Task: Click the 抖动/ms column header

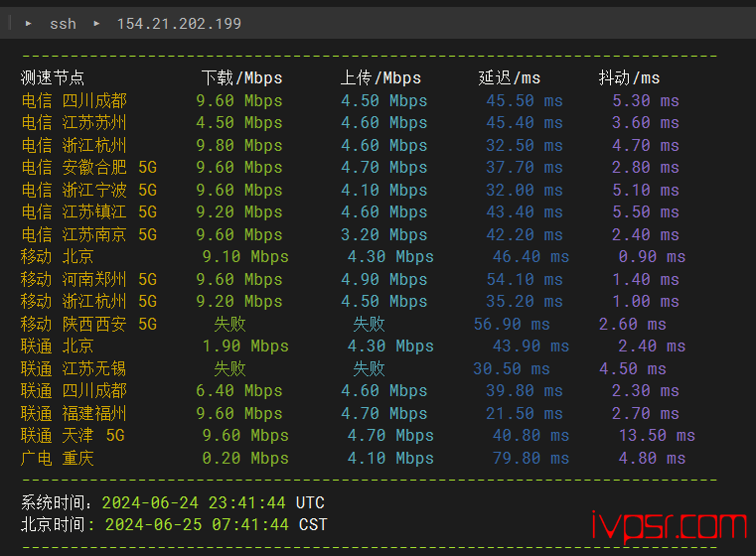Action: [629, 77]
